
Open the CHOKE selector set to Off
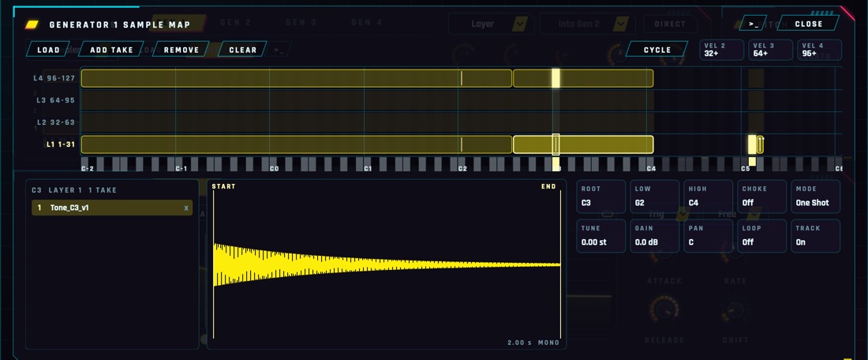(762, 197)
